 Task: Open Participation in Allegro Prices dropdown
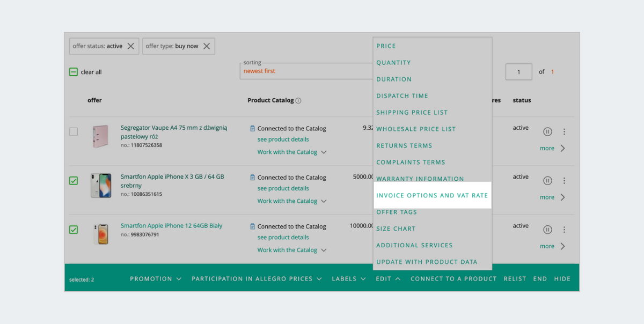click(257, 279)
